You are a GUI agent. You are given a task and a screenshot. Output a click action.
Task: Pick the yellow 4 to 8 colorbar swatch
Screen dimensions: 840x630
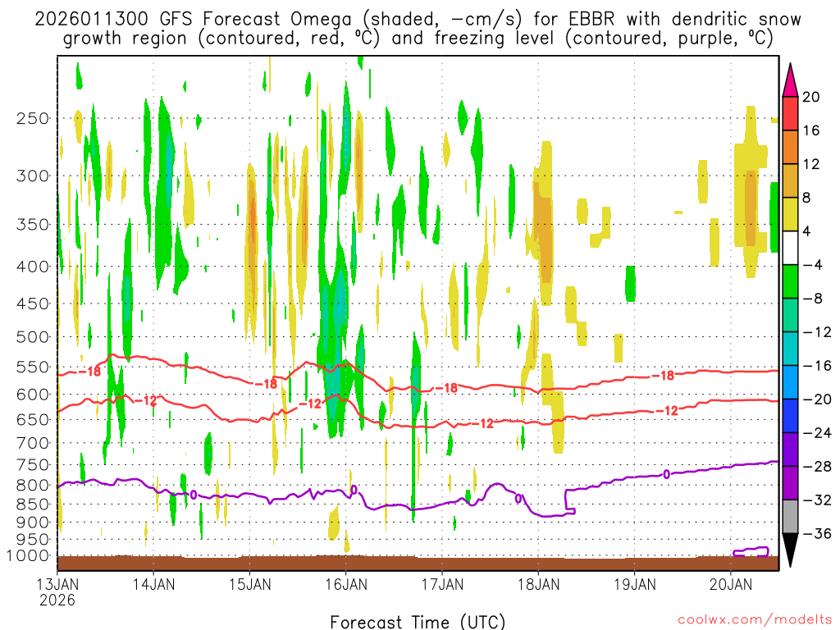point(790,215)
